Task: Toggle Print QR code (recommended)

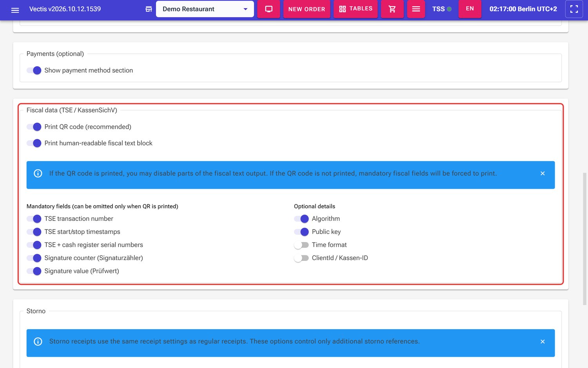Action: tap(34, 127)
